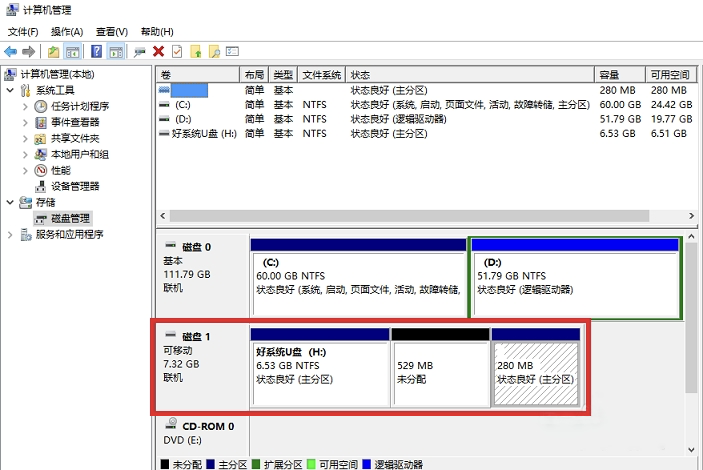Click the checklist settings toolbar icon
The width and height of the screenshot is (703, 470).
coord(232,52)
